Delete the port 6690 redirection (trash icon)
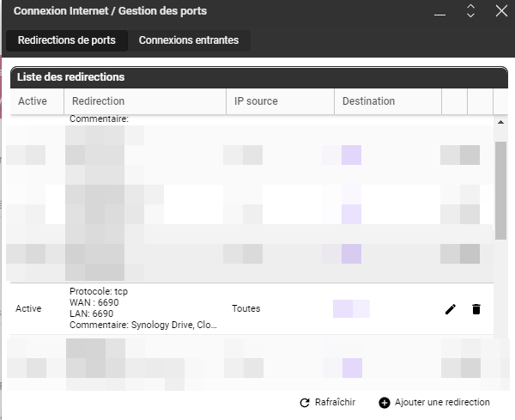The height and width of the screenshot is (420, 515). tap(476, 309)
